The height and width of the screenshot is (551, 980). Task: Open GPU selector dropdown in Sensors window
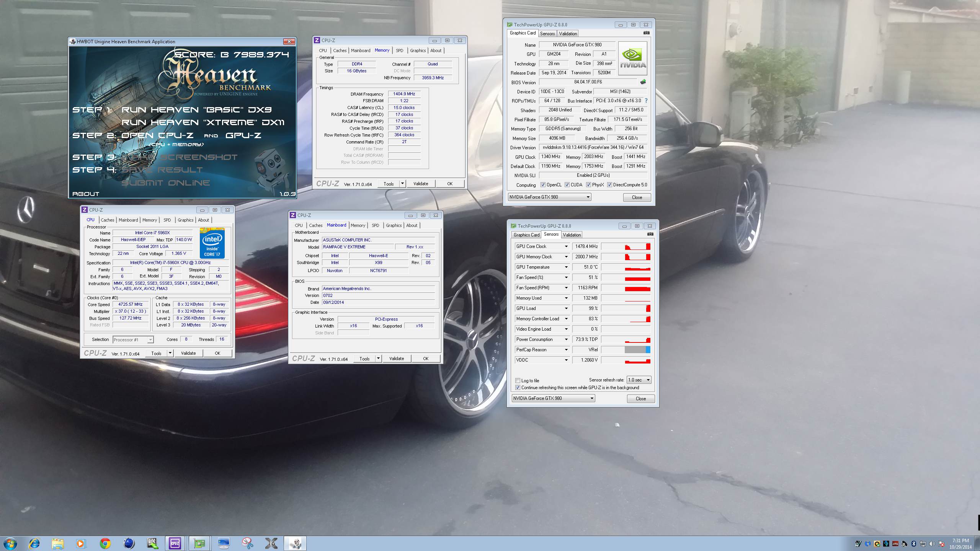pyautogui.click(x=553, y=398)
